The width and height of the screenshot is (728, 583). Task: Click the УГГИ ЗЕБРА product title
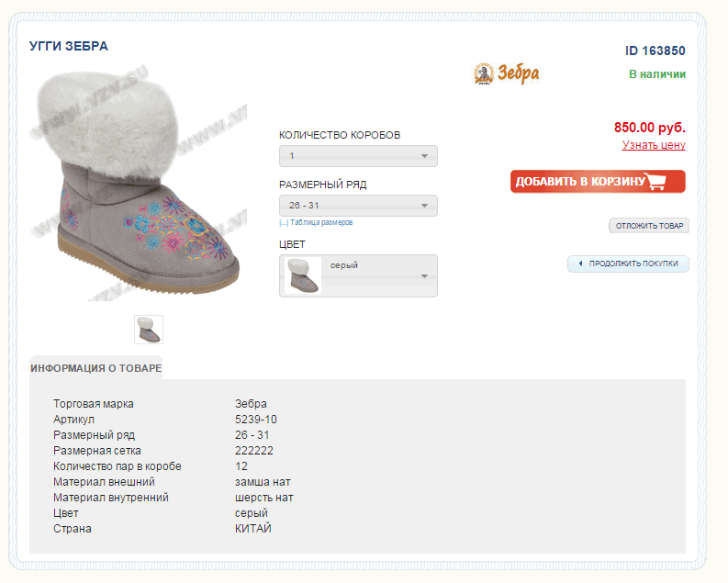tap(69, 46)
